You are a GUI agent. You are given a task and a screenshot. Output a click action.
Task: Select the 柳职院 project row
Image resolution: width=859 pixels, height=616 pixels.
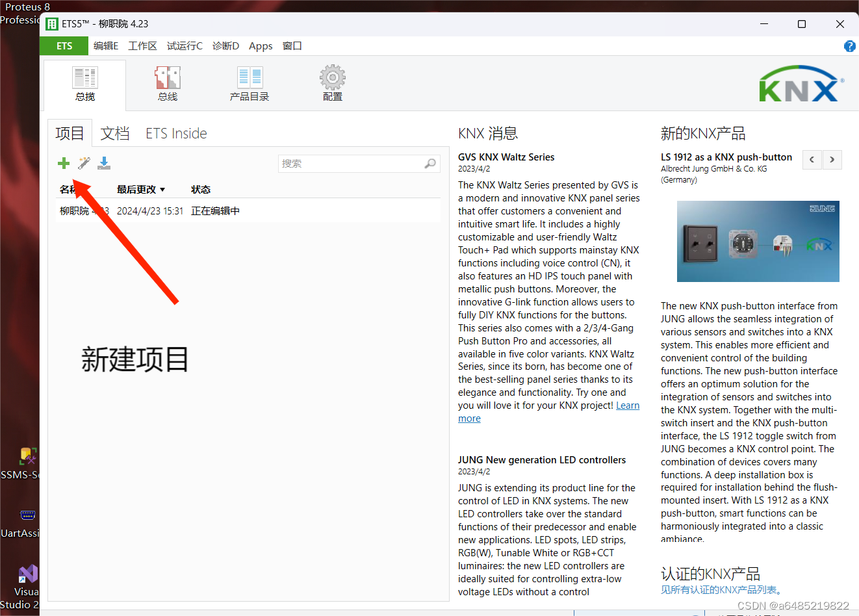point(248,211)
